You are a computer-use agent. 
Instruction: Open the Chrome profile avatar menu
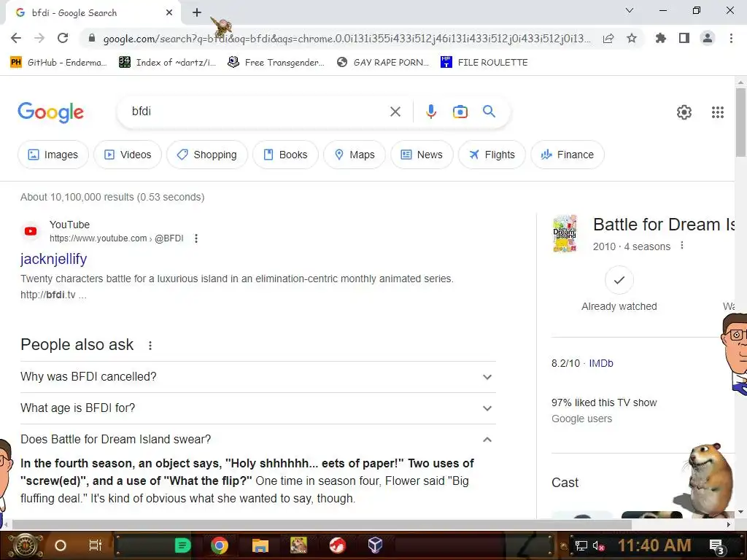coord(708,38)
